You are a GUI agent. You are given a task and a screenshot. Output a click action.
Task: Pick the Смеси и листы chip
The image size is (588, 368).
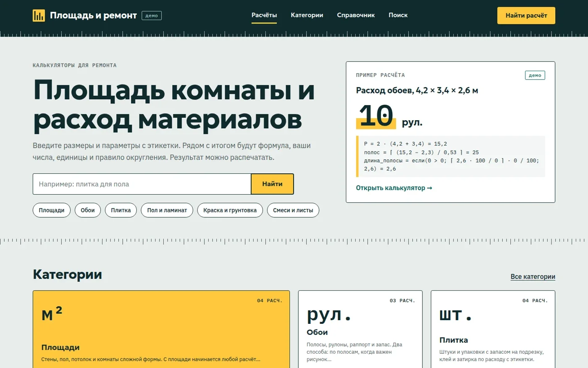point(293,210)
